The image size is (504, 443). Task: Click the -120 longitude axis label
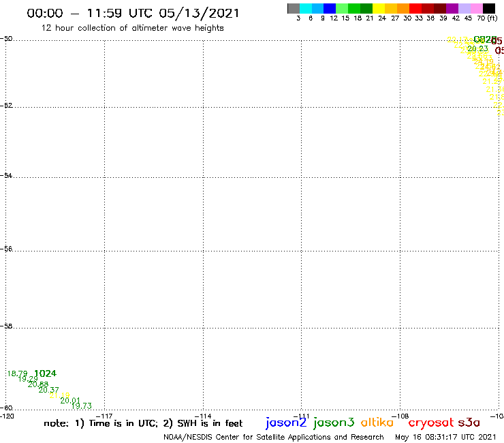click(x=7, y=416)
